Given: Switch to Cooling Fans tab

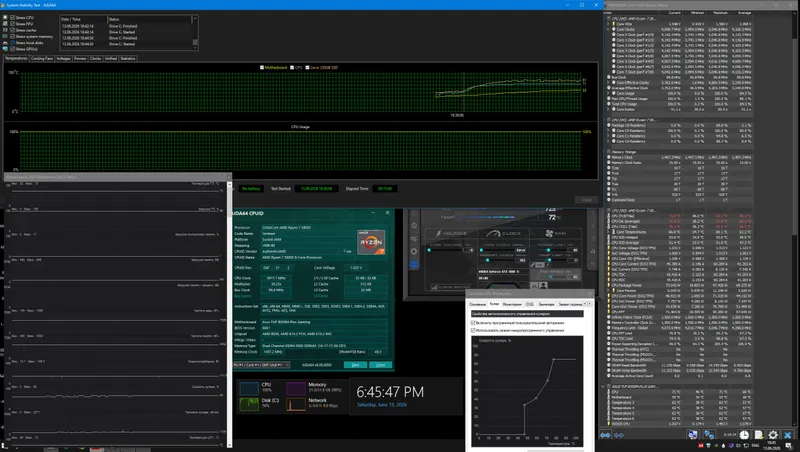Looking at the screenshot, I should click(x=42, y=59).
